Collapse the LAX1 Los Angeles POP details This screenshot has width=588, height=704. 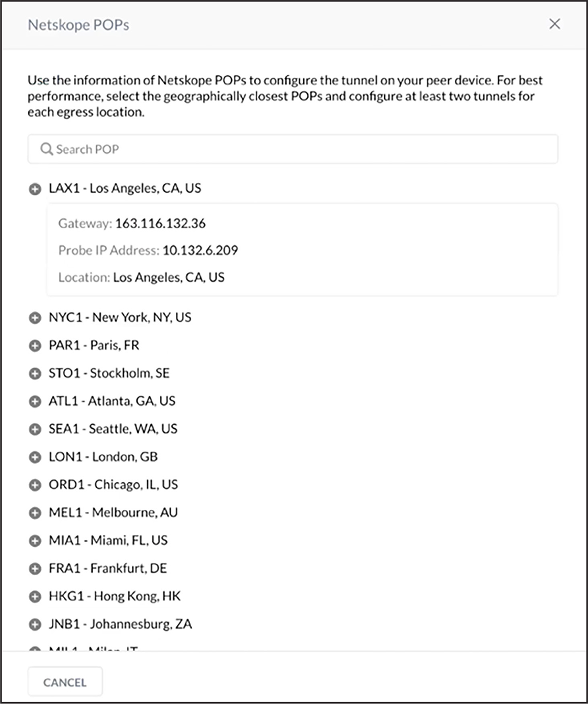[x=35, y=189]
